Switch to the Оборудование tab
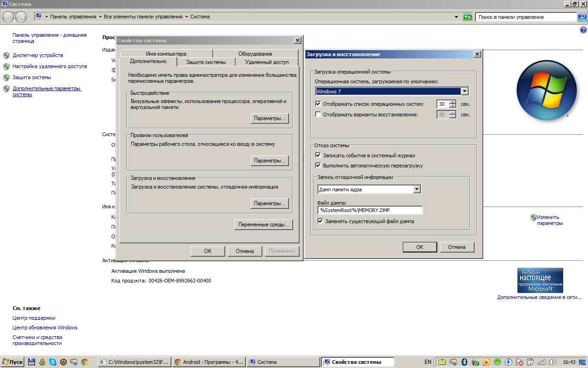This screenshot has height=368, width=588. click(x=255, y=54)
